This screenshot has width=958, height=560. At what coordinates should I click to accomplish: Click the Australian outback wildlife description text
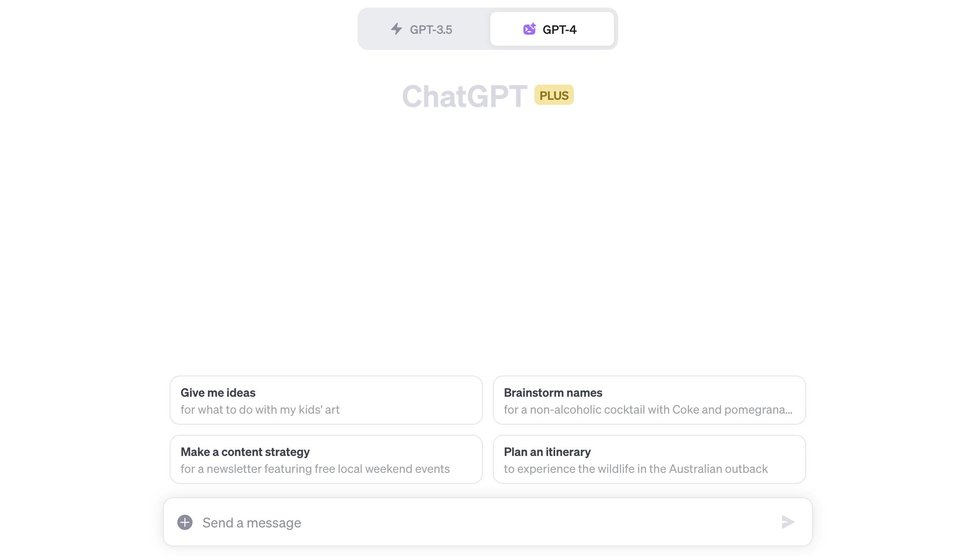[636, 469]
